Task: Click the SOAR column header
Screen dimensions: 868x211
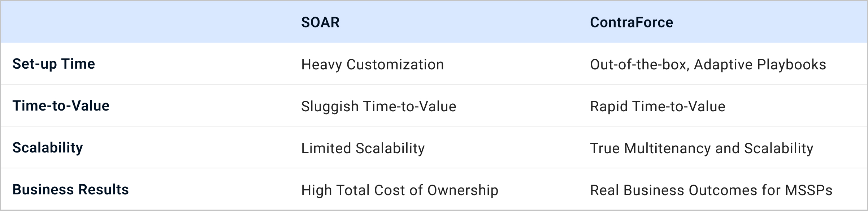Action: (x=320, y=22)
